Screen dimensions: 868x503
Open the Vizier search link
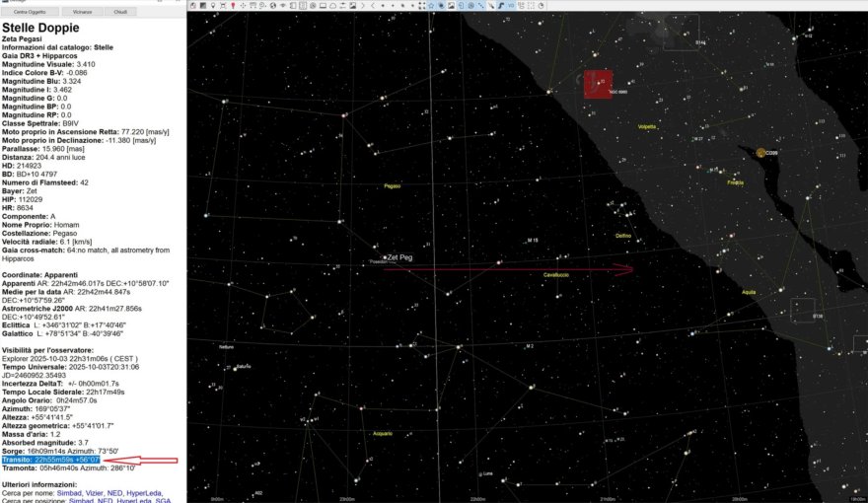93,493
